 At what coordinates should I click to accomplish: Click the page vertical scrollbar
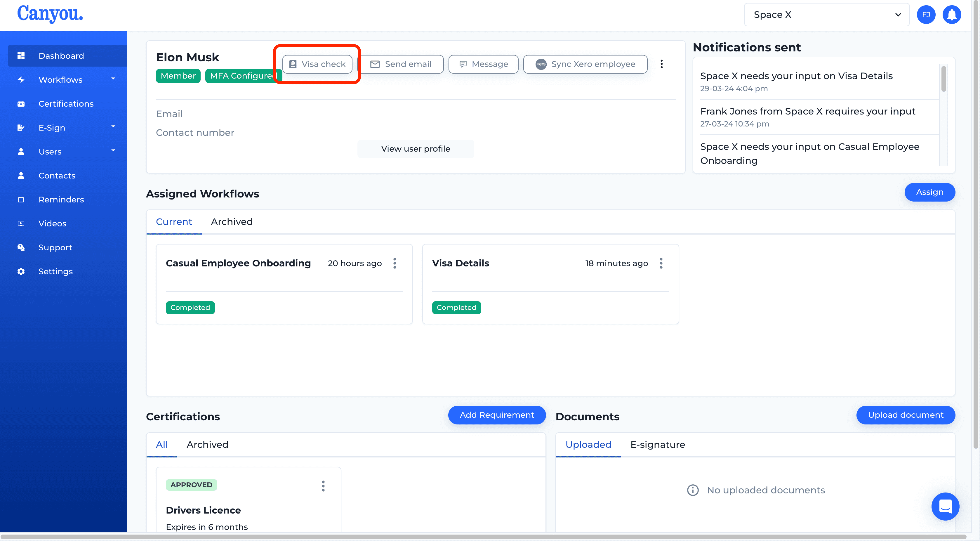click(976, 224)
